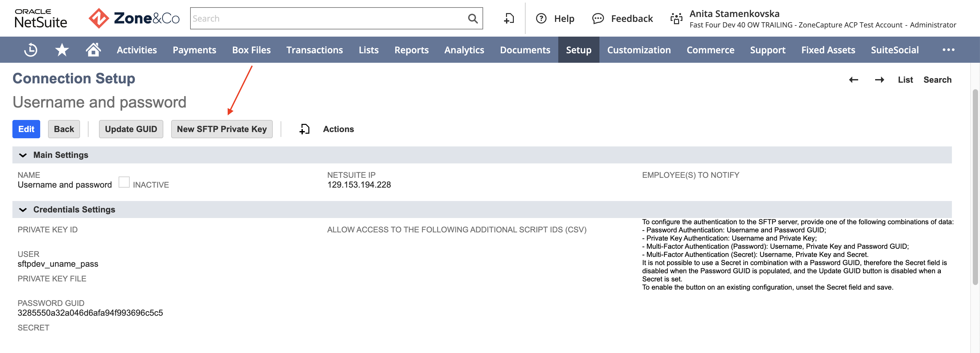The image size is (980, 353).
Task: Collapse the Credentials Settings section
Action: 23,210
